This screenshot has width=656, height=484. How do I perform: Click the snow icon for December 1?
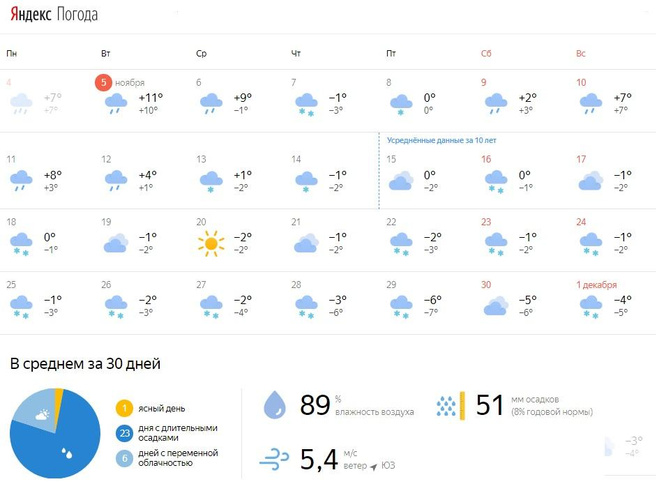tap(591, 305)
